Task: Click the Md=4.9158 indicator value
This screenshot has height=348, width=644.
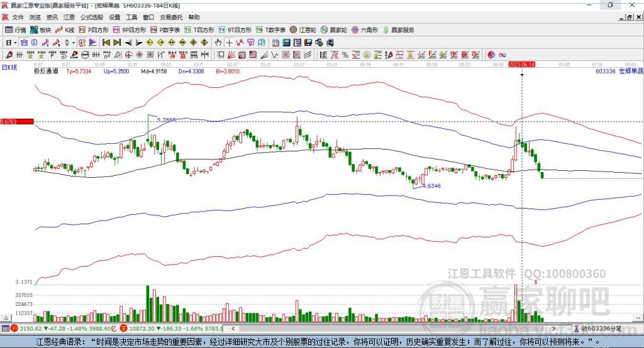Action: pyautogui.click(x=154, y=71)
